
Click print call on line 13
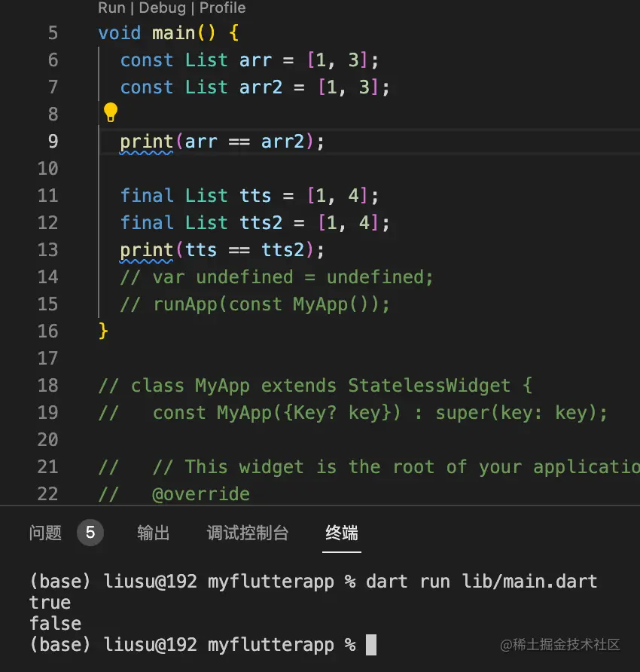point(147,251)
